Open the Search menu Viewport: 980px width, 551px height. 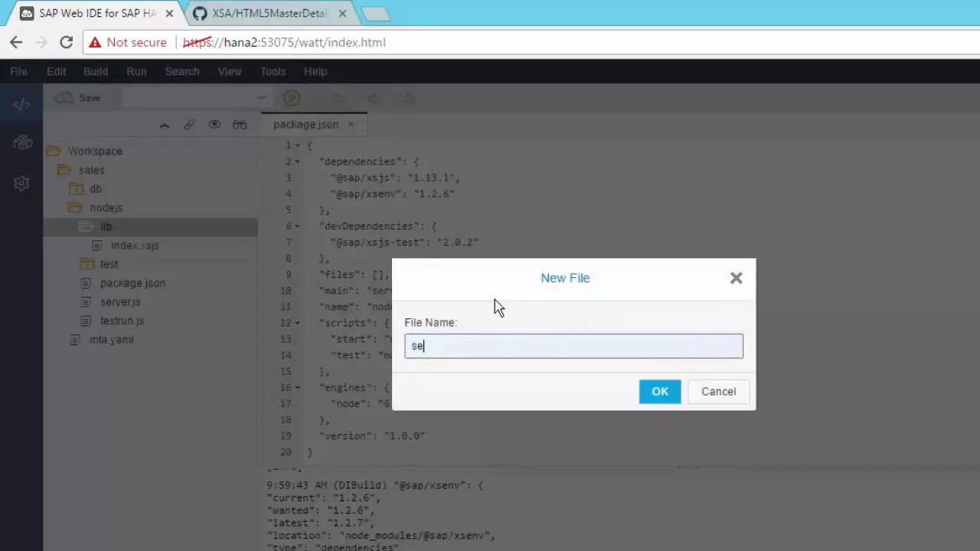[x=182, y=71]
